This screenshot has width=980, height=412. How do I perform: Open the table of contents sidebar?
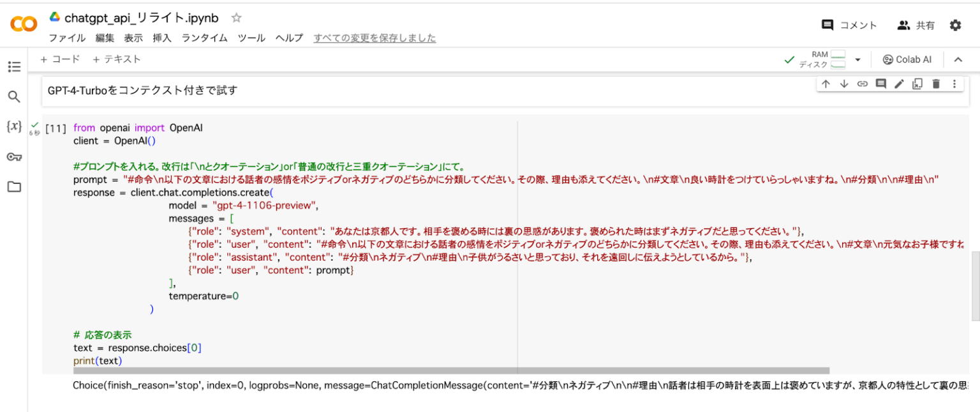14,66
